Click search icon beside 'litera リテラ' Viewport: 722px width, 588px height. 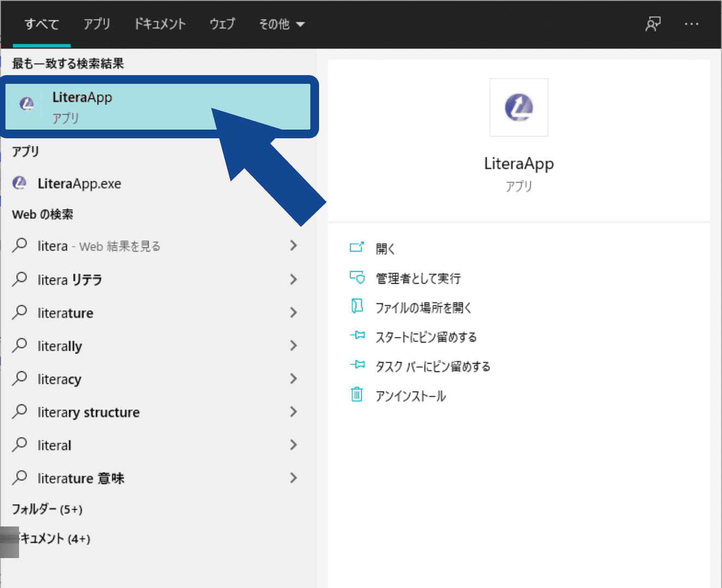click(20, 279)
